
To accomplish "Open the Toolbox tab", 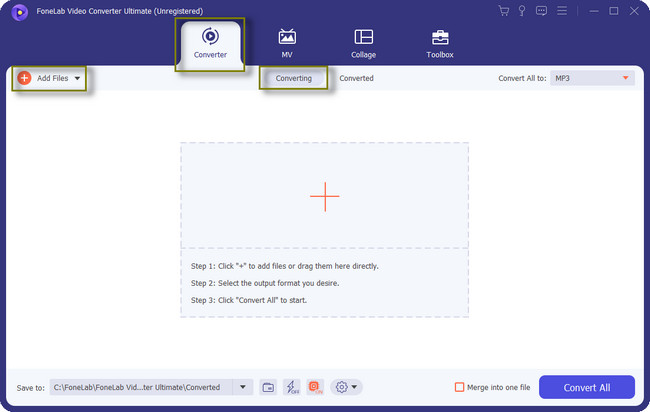I will [x=440, y=44].
